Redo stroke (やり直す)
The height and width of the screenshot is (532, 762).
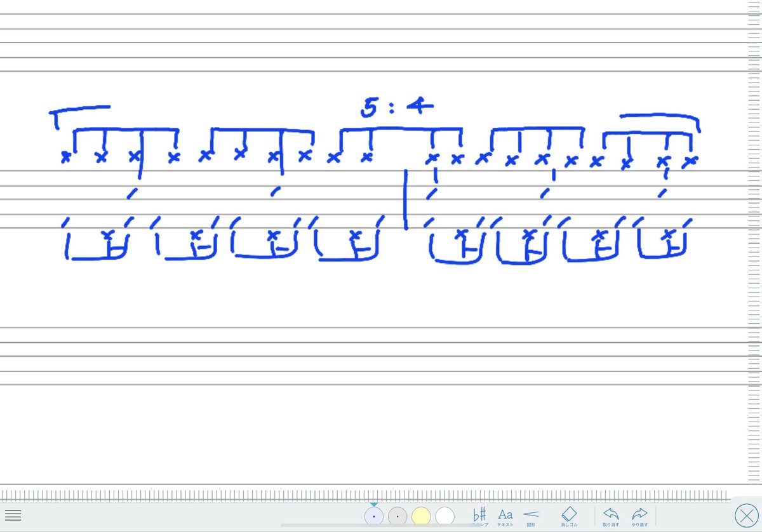click(639, 517)
